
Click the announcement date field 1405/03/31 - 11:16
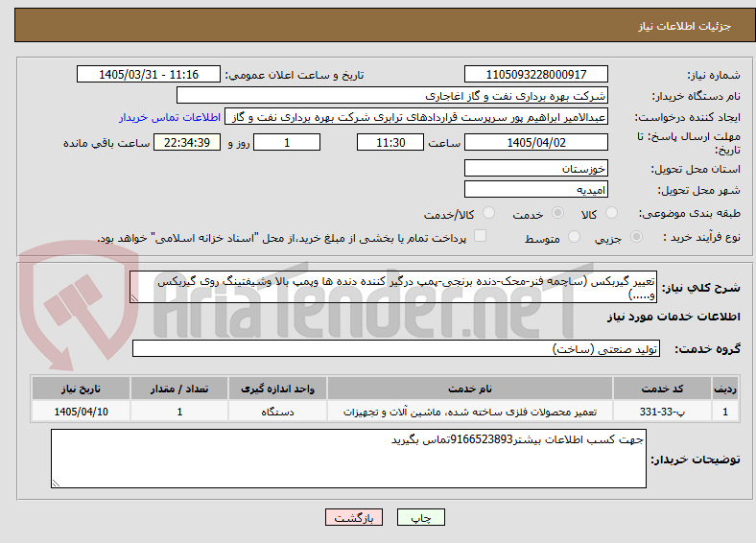tap(149, 74)
